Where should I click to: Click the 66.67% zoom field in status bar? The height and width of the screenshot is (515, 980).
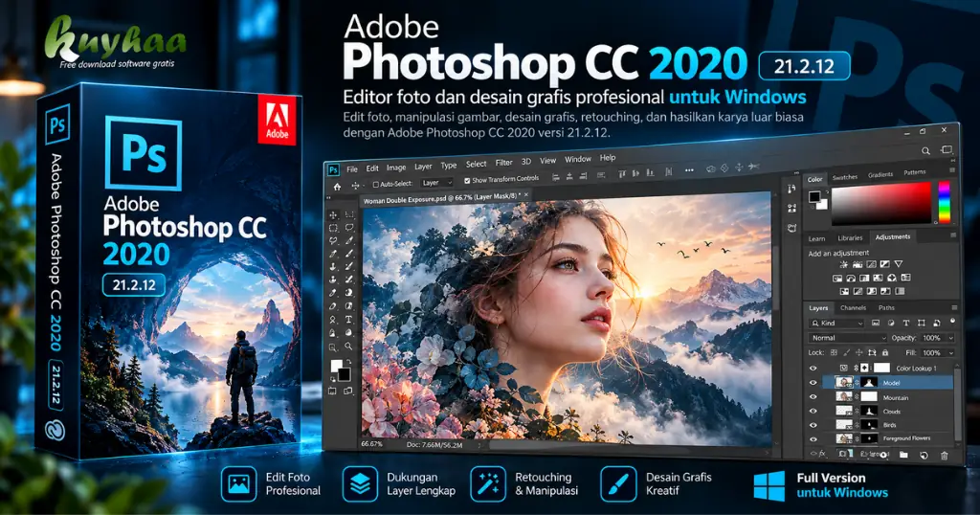point(372,444)
